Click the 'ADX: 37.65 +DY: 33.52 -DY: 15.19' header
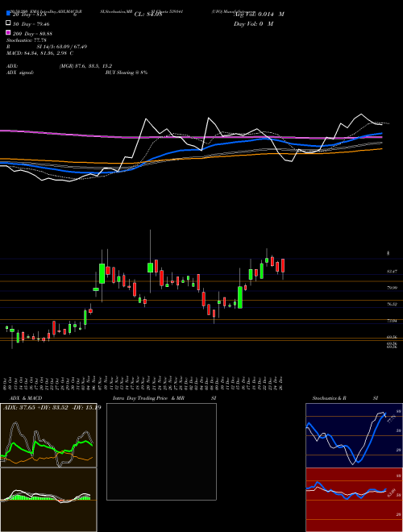 (x=52, y=408)
